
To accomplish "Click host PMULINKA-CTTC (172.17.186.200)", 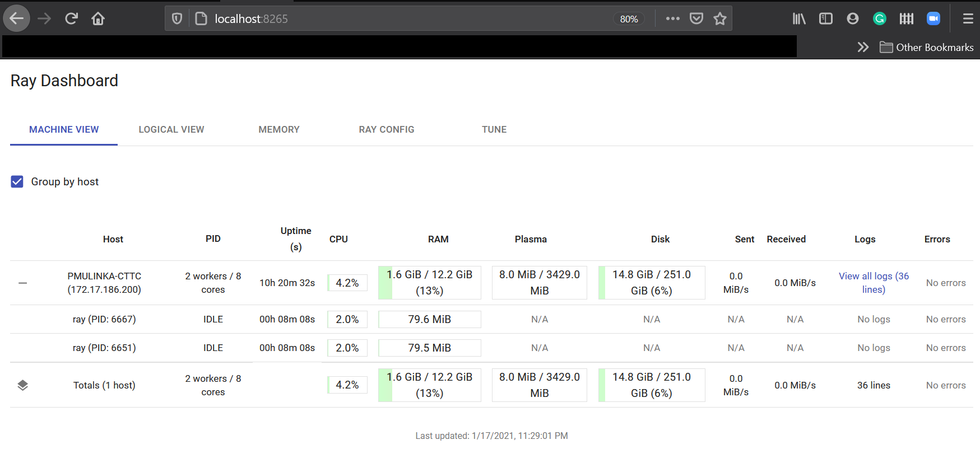I will 104,283.
